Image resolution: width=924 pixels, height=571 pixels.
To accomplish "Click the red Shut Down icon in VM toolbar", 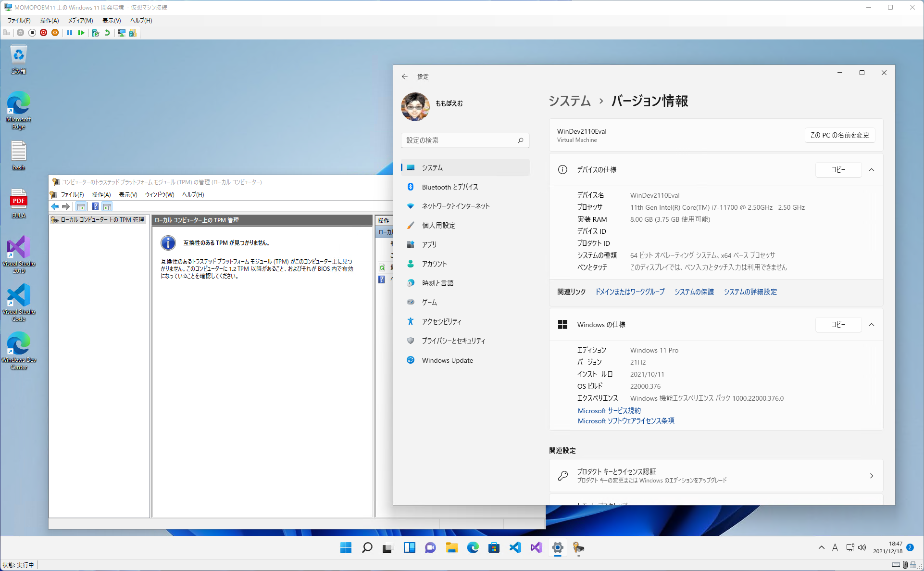I will [x=44, y=33].
